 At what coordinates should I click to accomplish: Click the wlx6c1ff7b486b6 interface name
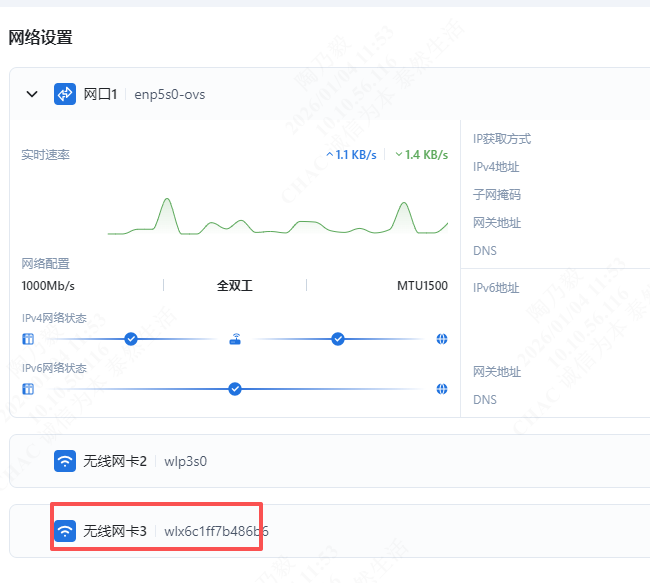(x=216, y=531)
